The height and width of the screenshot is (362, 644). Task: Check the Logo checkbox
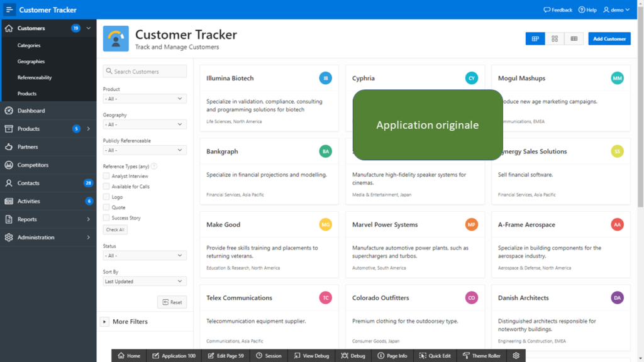click(x=106, y=197)
